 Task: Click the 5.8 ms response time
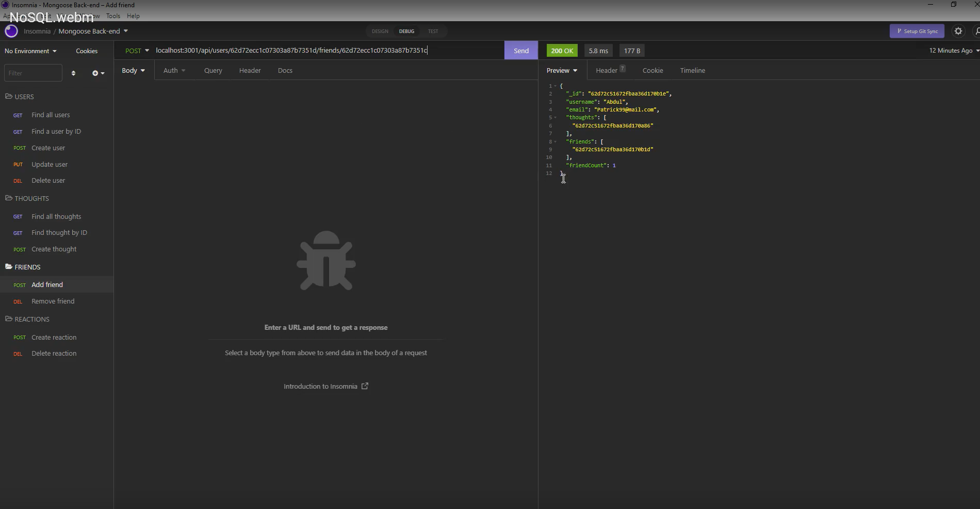click(x=598, y=51)
